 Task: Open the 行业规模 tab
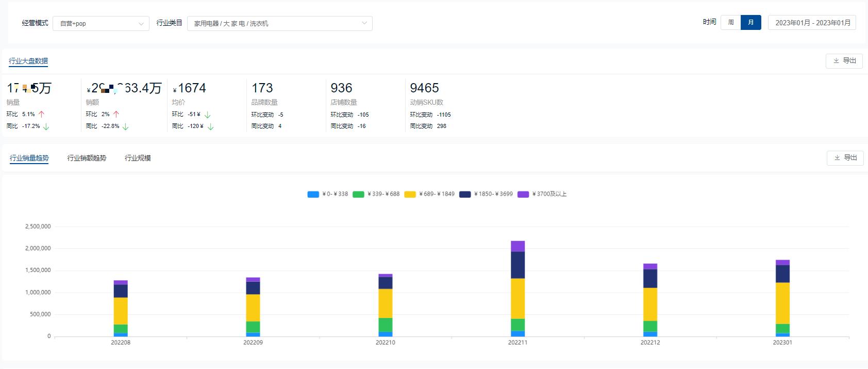[138, 158]
